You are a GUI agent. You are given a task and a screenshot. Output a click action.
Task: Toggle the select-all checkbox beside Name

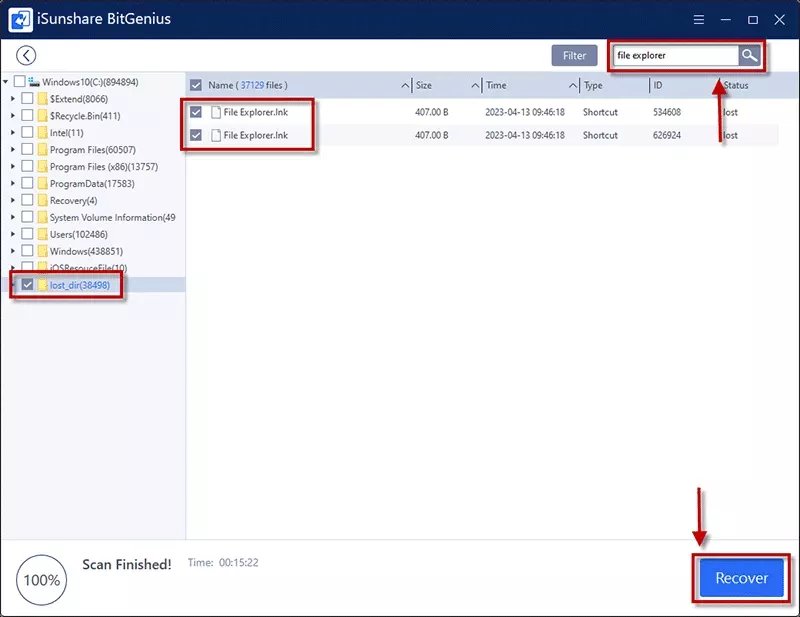[196, 86]
